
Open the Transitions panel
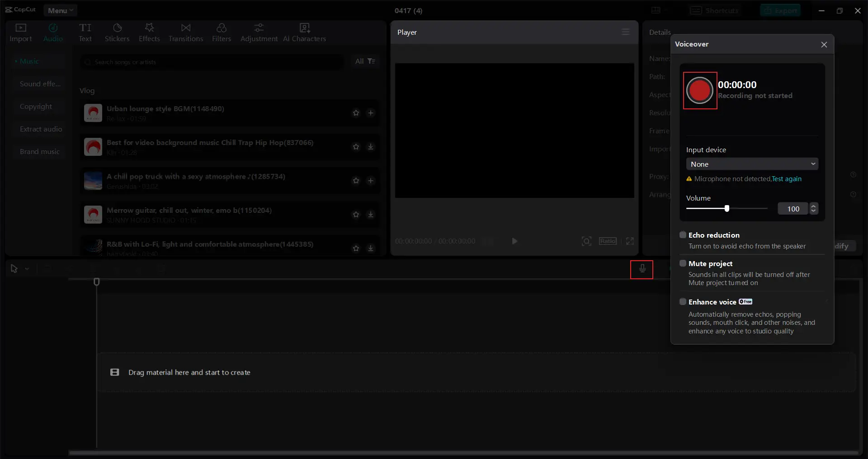pyautogui.click(x=186, y=32)
